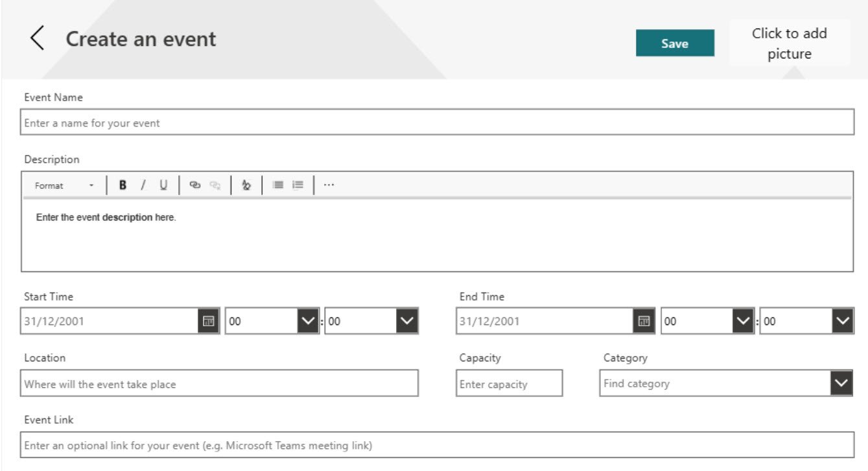868x471 pixels.
Task: Expand the Start Time hour dropdown
Action: coord(307,321)
